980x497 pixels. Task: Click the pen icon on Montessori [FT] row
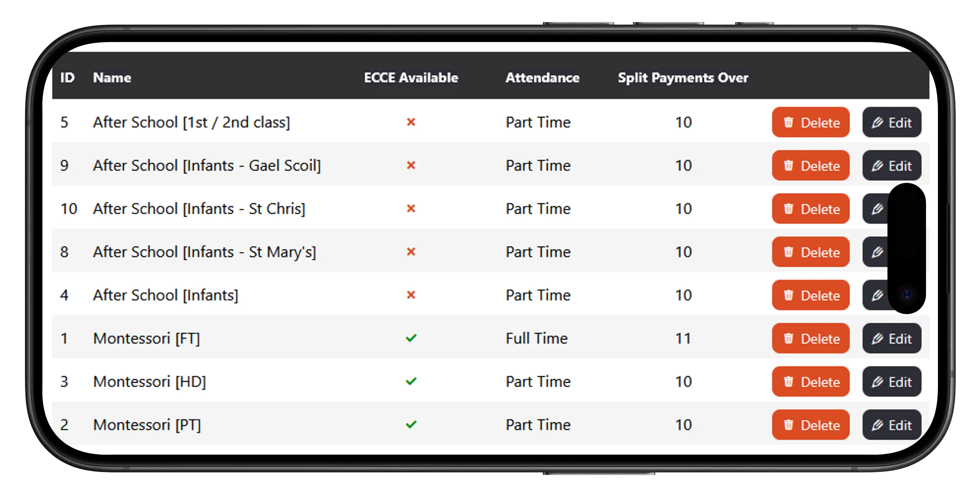coord(877,338)
